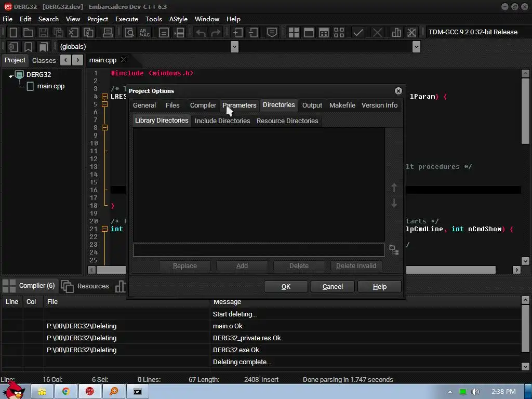
Task: Open the second function dropdown arrow
Action: coord(416,47)
